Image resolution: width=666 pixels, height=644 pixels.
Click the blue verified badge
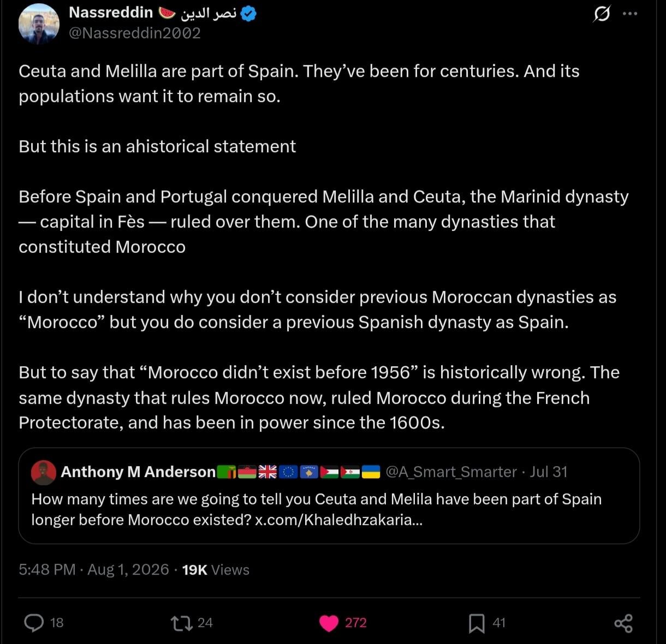pyautogui.click(x=248, y=13)
